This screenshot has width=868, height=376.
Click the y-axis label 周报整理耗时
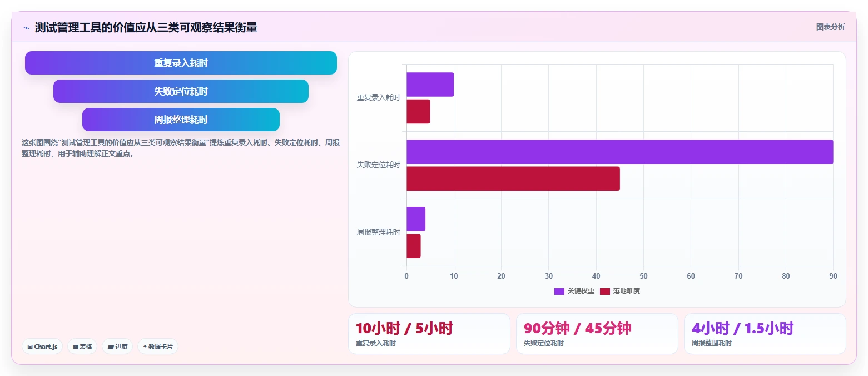point(378,232)
